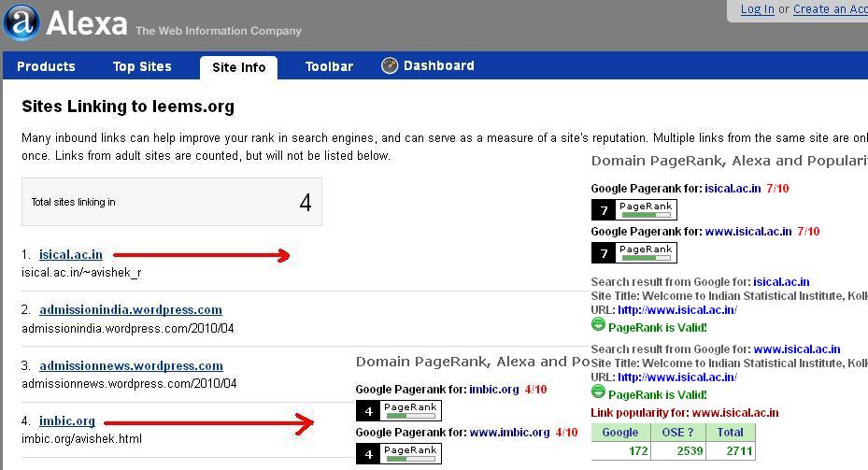The height and width of the screenshot is (470, 868).
Task: Click the Dashboard gauge icon
Action: click(390, 66)
